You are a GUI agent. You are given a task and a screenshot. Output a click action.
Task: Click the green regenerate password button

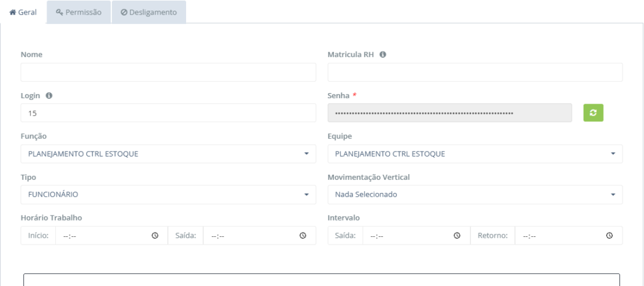(593, 113)
